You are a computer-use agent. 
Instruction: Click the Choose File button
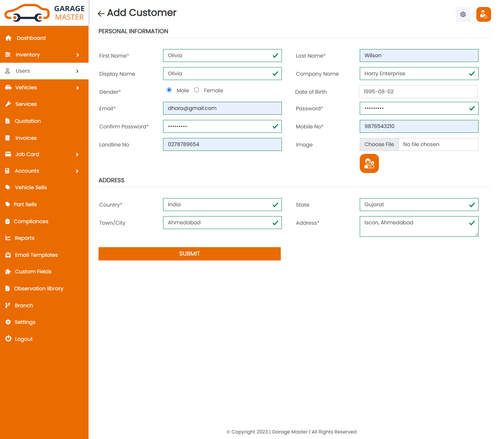click(379, 145)
